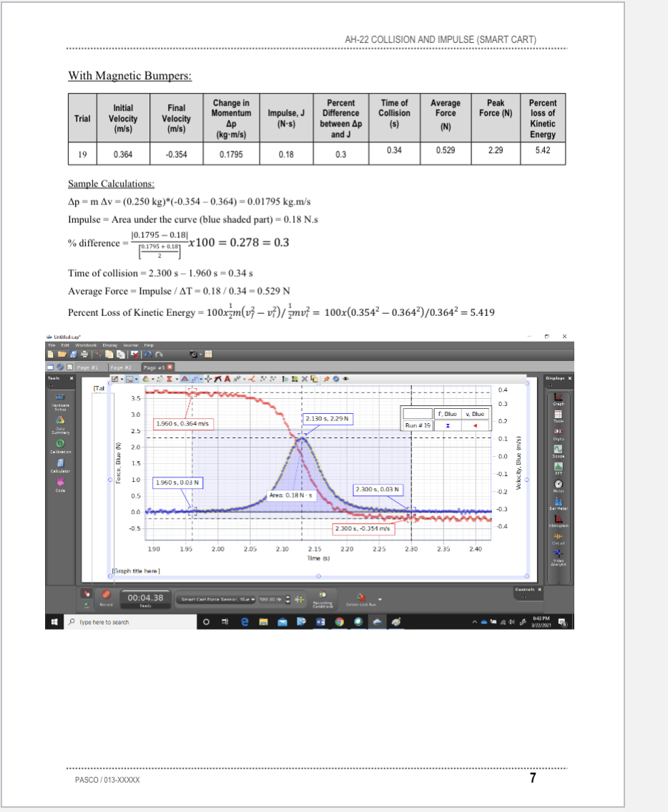Add a Circuit display
The width and height of the screenshot is (668, 812).
point(558,538)
